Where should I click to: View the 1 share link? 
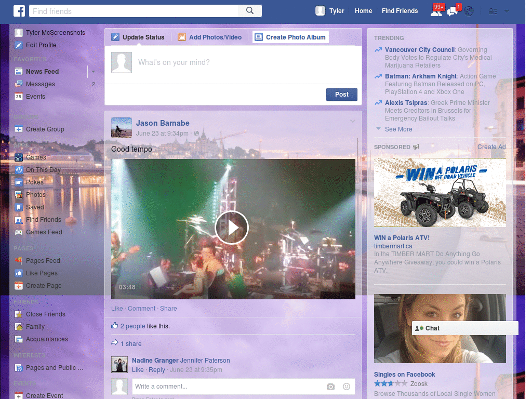(131, 344)
